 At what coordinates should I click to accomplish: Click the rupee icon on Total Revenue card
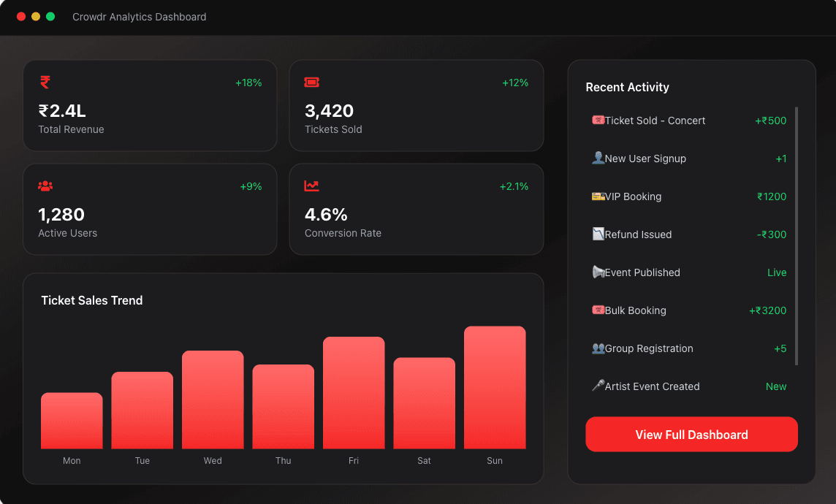(x=45, y=82)
